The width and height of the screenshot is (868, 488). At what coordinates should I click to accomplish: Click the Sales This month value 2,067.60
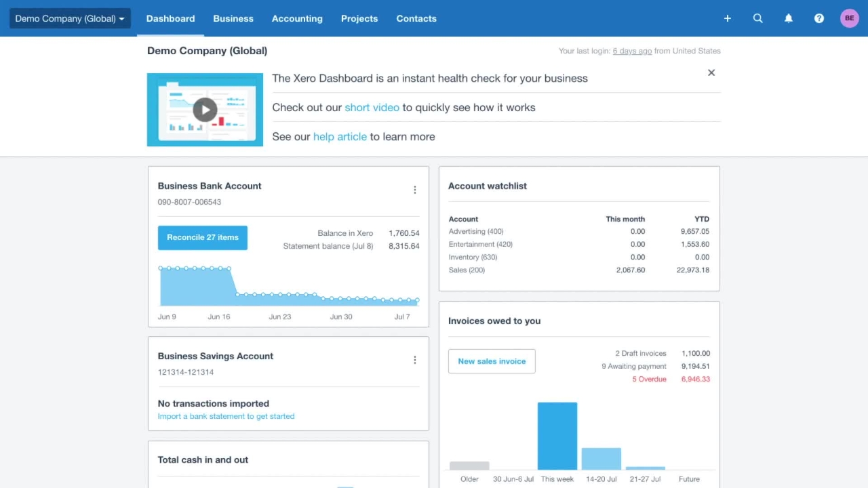631,270
